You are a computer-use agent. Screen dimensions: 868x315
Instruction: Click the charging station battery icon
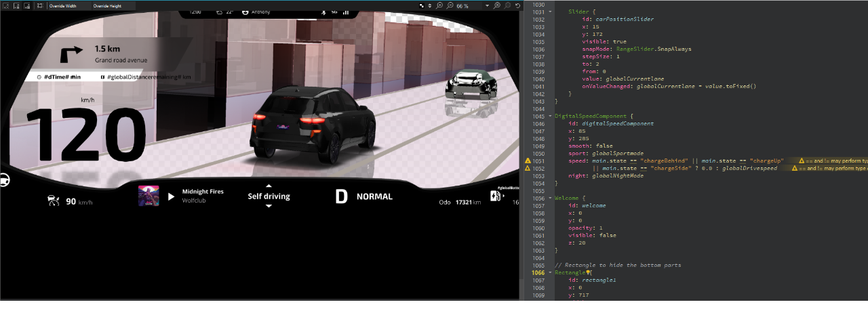[x=496, y=196]
